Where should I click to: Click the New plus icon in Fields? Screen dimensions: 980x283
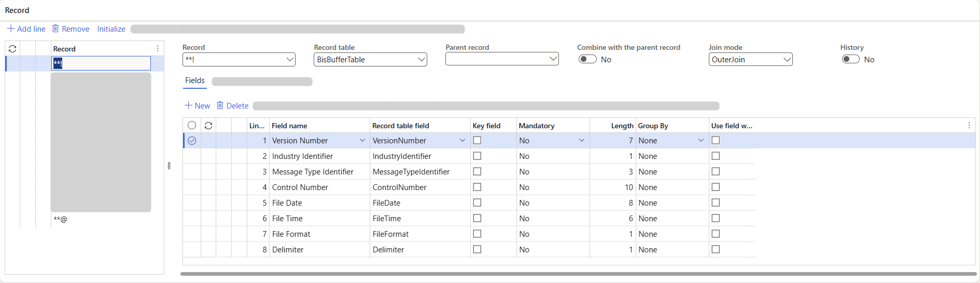(x=188, y=105)
